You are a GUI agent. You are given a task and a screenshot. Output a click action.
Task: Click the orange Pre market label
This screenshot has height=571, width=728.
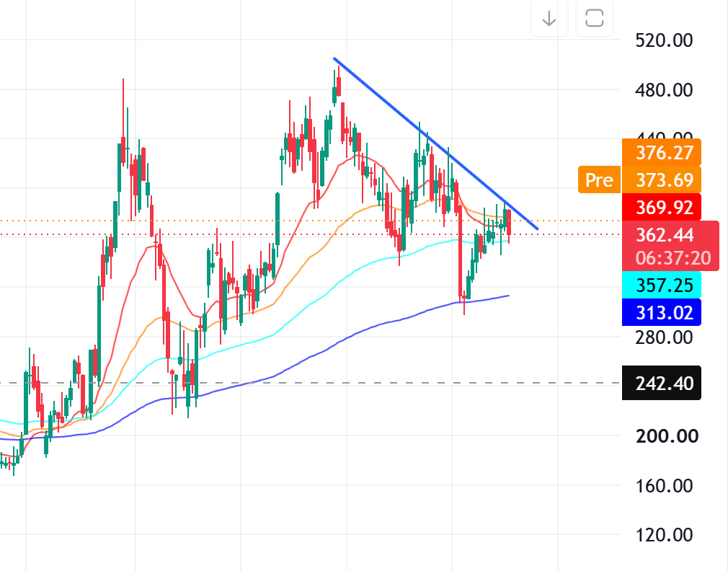(599, 180)
